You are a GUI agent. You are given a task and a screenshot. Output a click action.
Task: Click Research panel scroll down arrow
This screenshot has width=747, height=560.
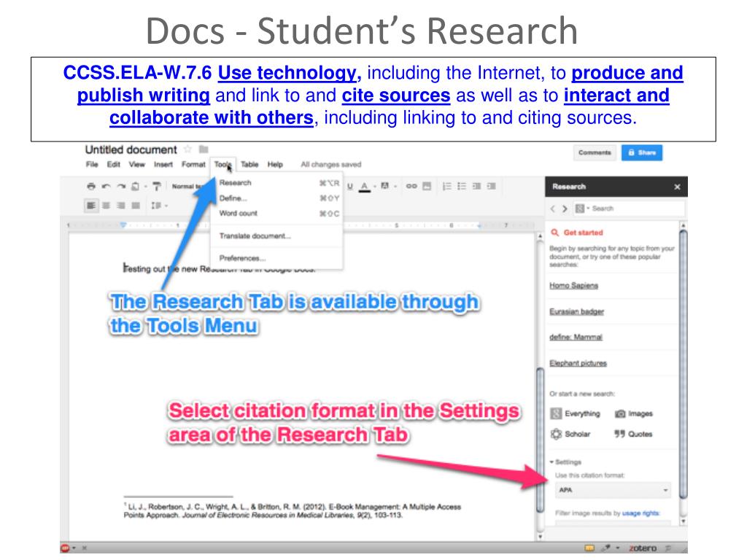[683, 521]
